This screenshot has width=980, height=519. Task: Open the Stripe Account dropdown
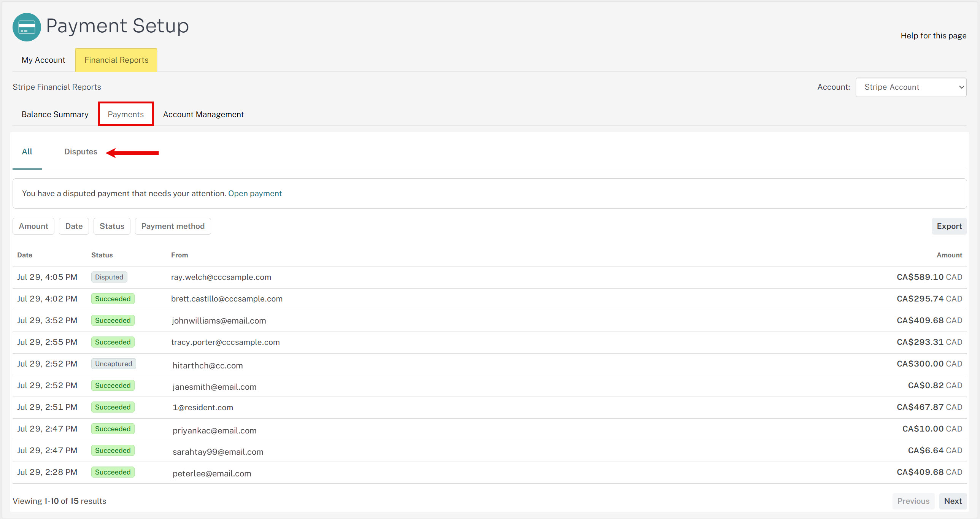coord(911,87)
